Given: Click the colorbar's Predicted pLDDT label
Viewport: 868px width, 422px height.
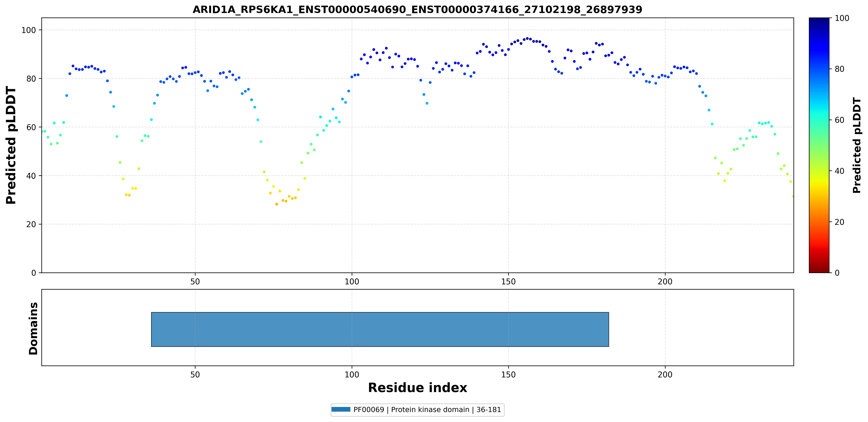Looking at the screenshot, I should pyautogui.click(x=857, y=145).
